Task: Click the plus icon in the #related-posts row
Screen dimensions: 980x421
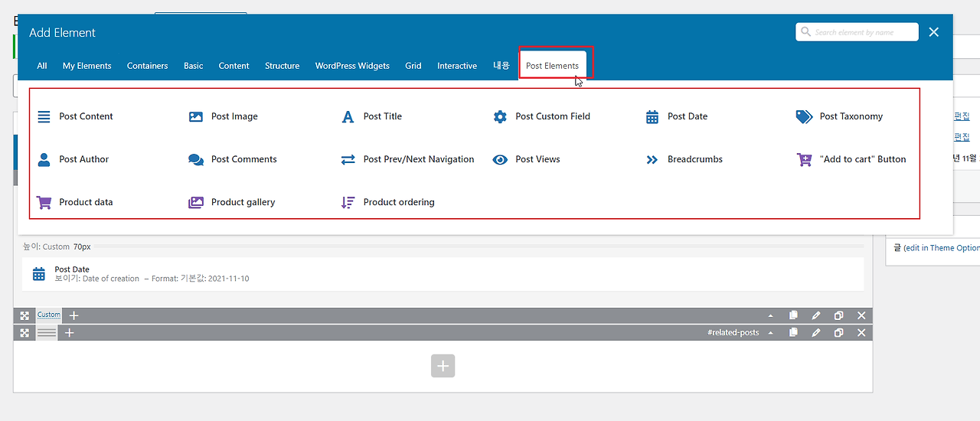Action: pyautogui.click(x=69, y=333)
